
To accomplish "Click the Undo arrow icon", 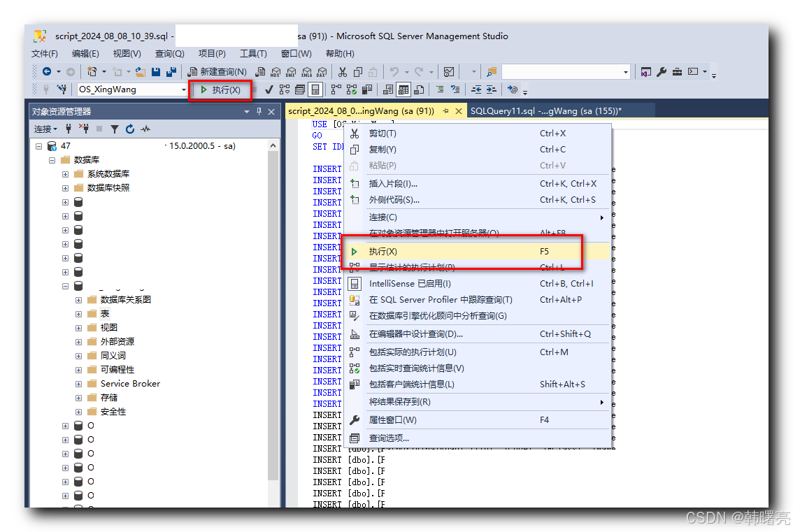I will tap(394, 72).
